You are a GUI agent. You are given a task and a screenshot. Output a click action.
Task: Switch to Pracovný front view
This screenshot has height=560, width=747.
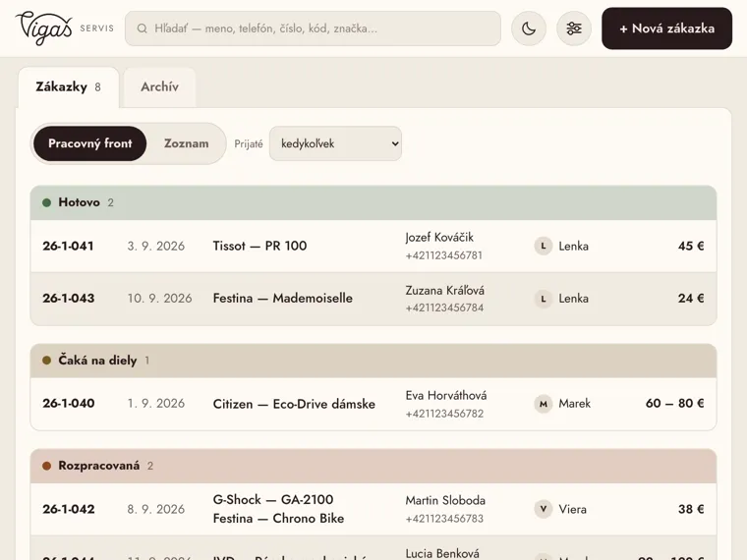[x=90, y=143]
